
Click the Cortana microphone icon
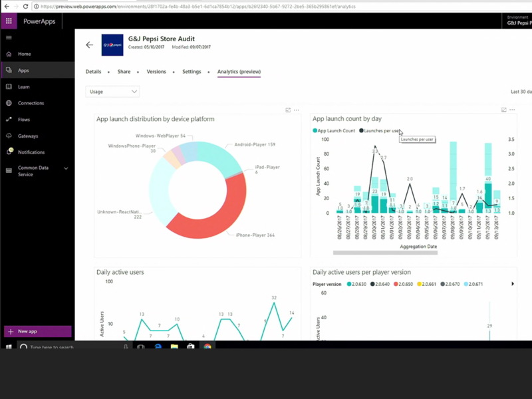pyautogui.click(x=126, y=346)
